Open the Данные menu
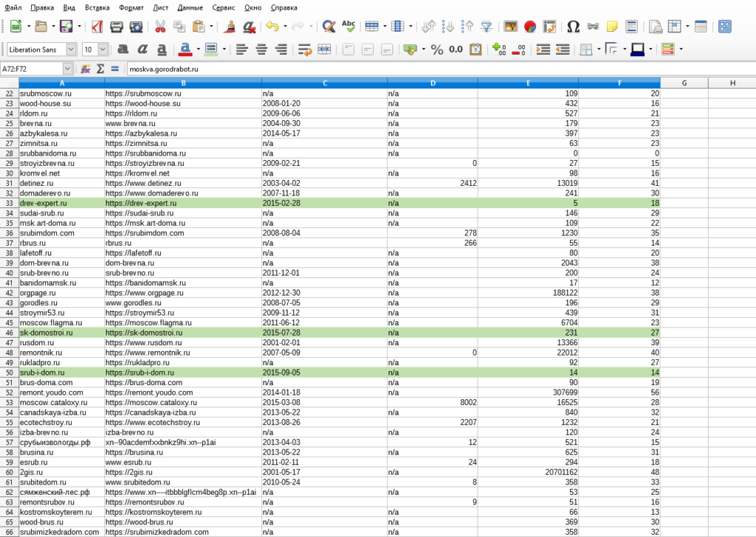 pos(190,7)
